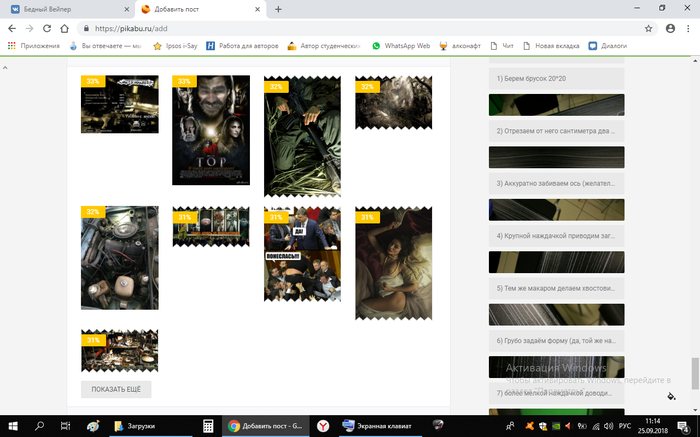
Task: Open a new browser tab
Action: [278, 9]
